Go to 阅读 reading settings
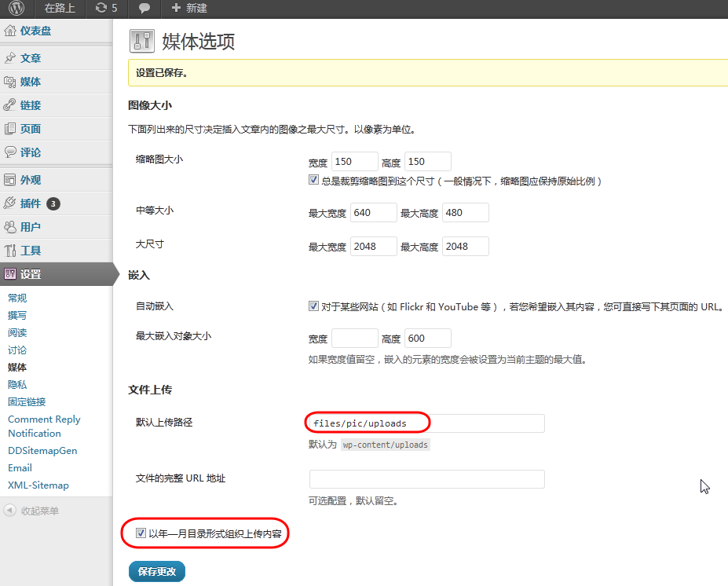The height and width of the screenshot is (586, 728). tap(17, 332)
